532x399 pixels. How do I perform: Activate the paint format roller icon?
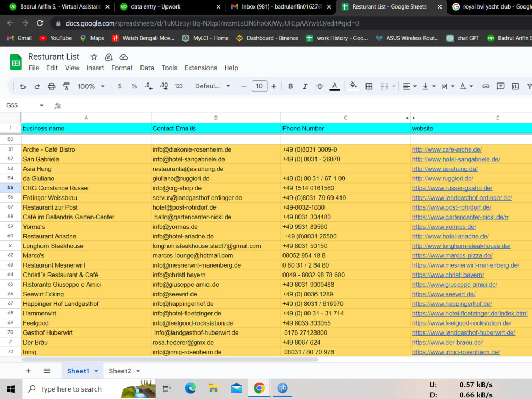click(x=66, y=87)
